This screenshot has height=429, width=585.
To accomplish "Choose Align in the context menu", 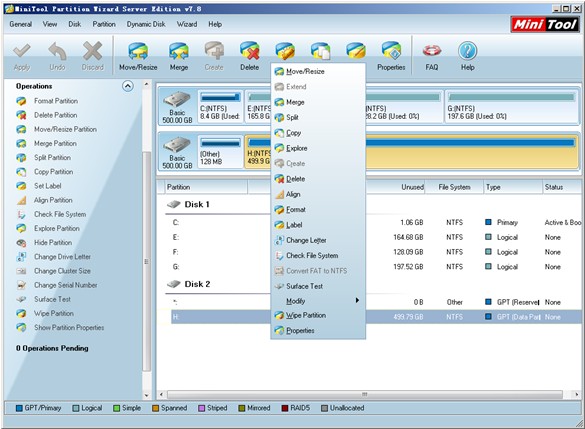I will click(318, 194).
